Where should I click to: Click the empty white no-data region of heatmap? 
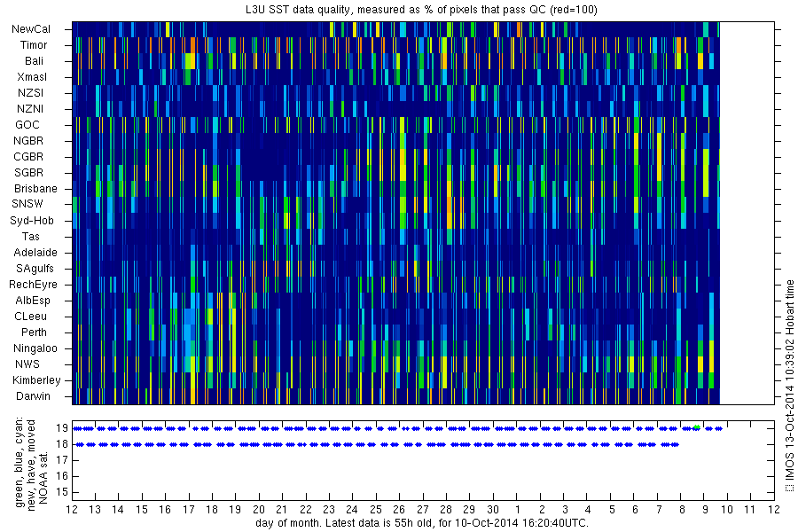click(747, 213)
